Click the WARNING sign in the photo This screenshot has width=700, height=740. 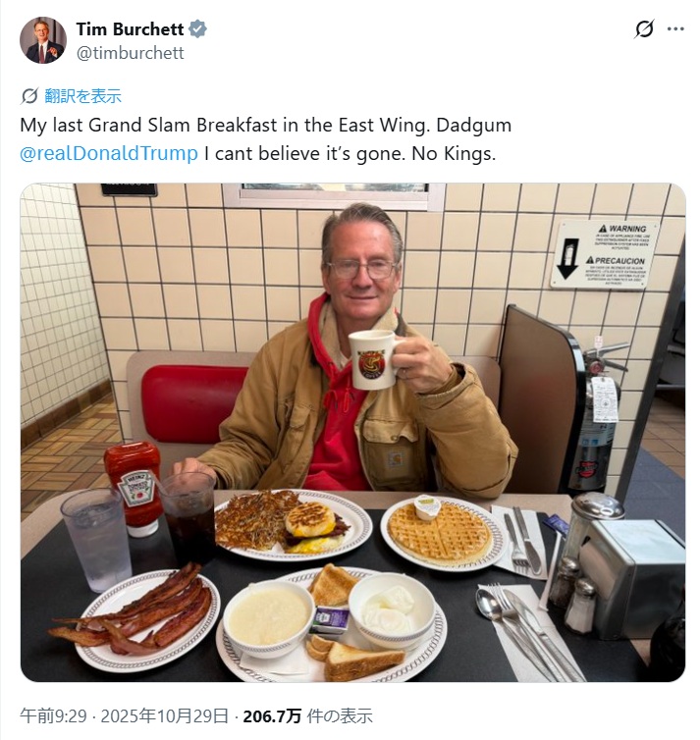606,254
